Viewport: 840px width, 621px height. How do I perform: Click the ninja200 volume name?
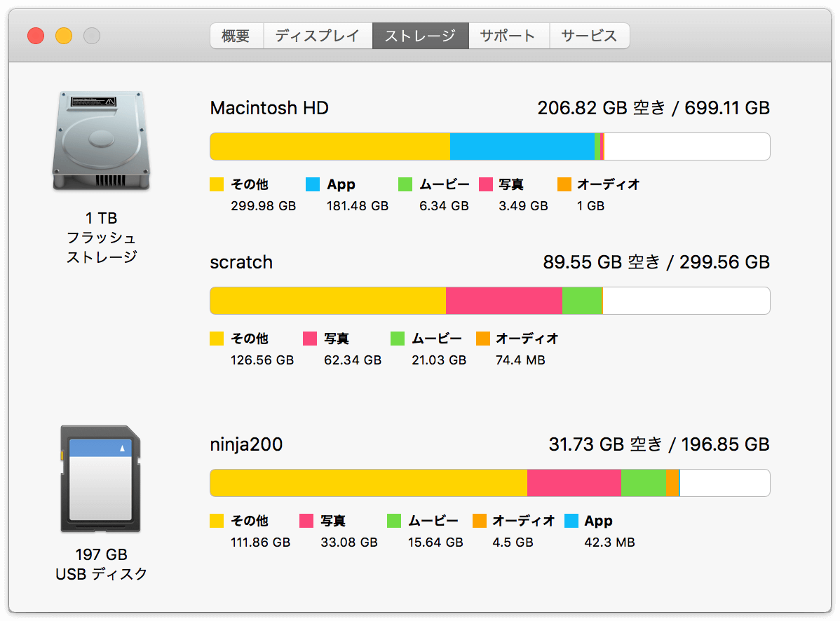[246, 444]
